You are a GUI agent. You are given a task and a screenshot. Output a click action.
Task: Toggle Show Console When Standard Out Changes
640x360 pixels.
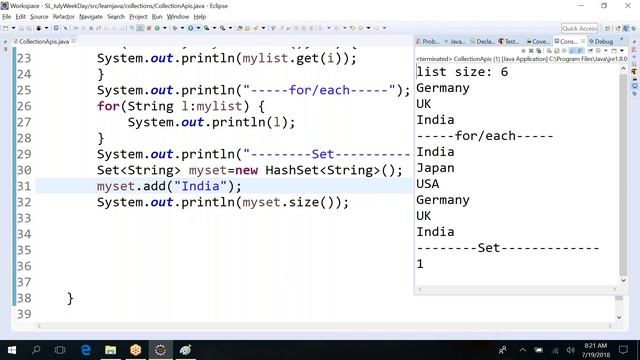coord(572,51)
